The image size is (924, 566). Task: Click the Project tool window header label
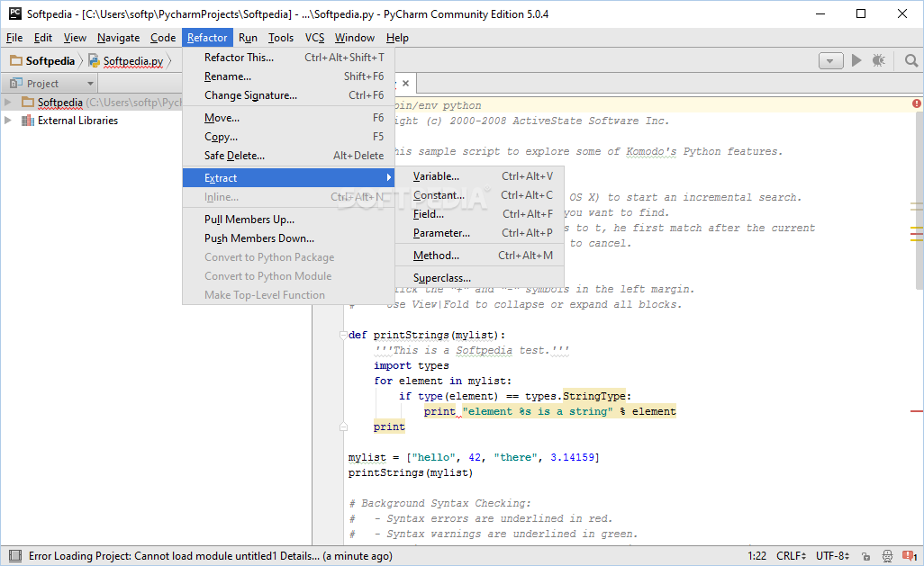click(42, 84)
